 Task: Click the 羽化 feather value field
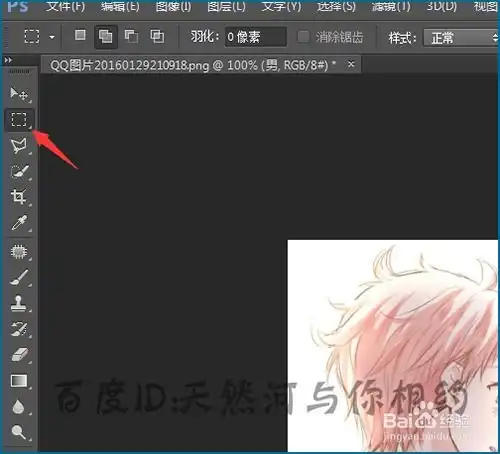tap(256, 37)
